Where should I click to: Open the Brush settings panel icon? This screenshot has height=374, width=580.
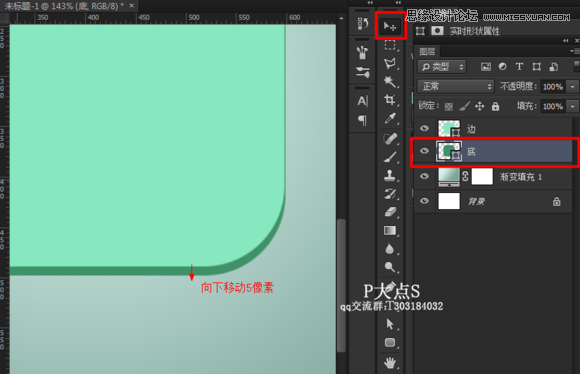[x=362, y=72]
